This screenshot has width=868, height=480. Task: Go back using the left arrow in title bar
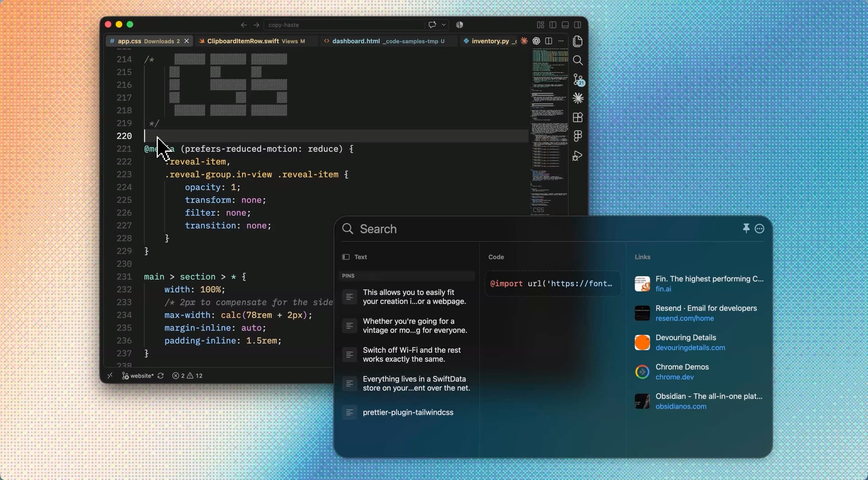[244, 25]
